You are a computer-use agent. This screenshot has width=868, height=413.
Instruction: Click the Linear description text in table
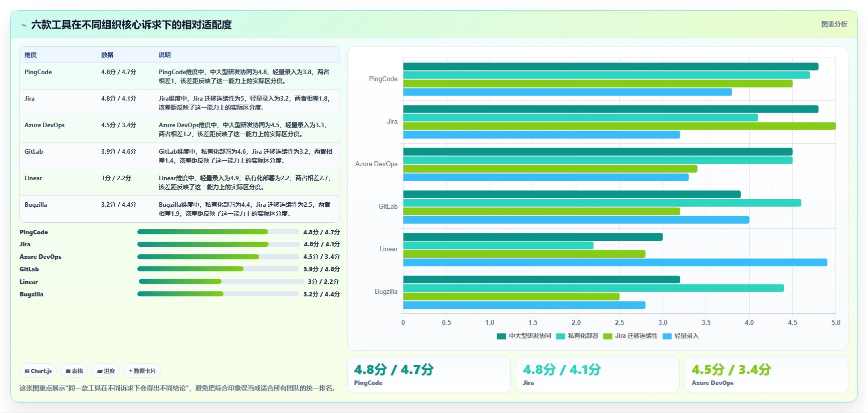point(246,183)
